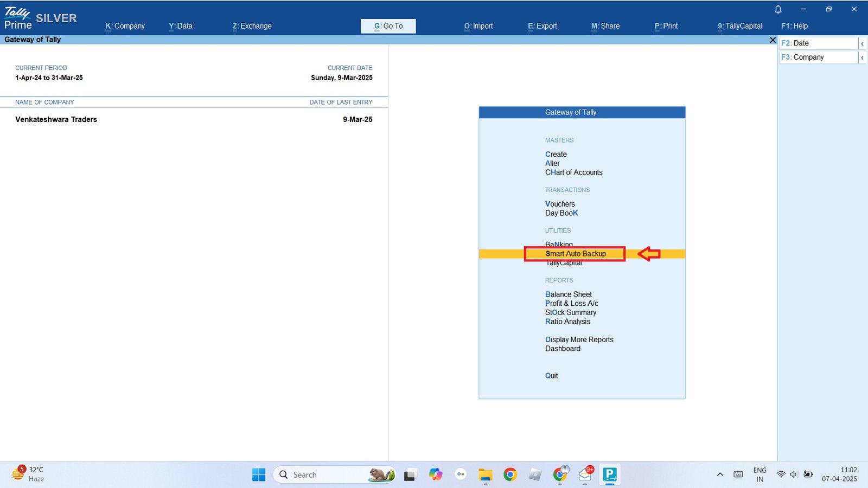Show hidden tray icons chevron
This screenshot has width=868, height=488.
720,475
